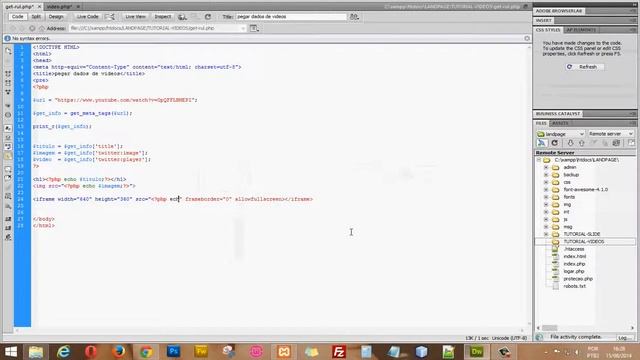
Task: Open the video.php document tab
Action: [x=59, y=7]
